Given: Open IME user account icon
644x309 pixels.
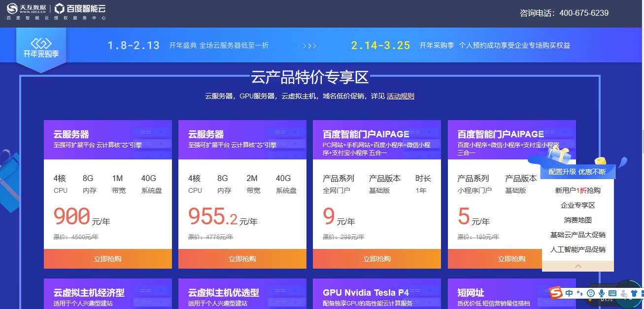Looking at the screenshot, I should [x=623, y=293].
